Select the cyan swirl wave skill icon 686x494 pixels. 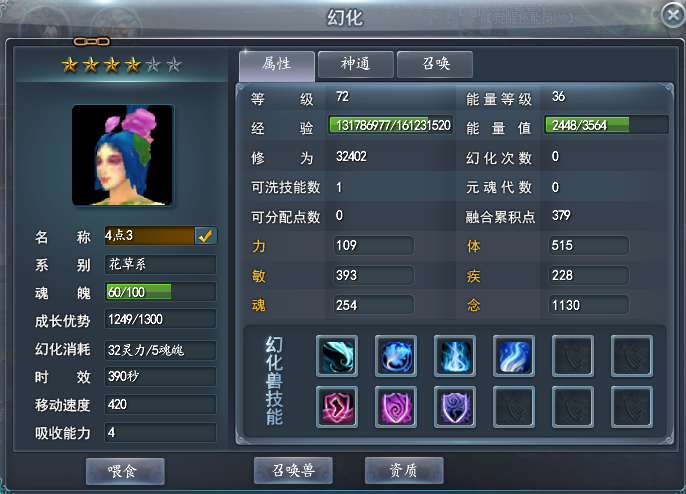(337, 356)
